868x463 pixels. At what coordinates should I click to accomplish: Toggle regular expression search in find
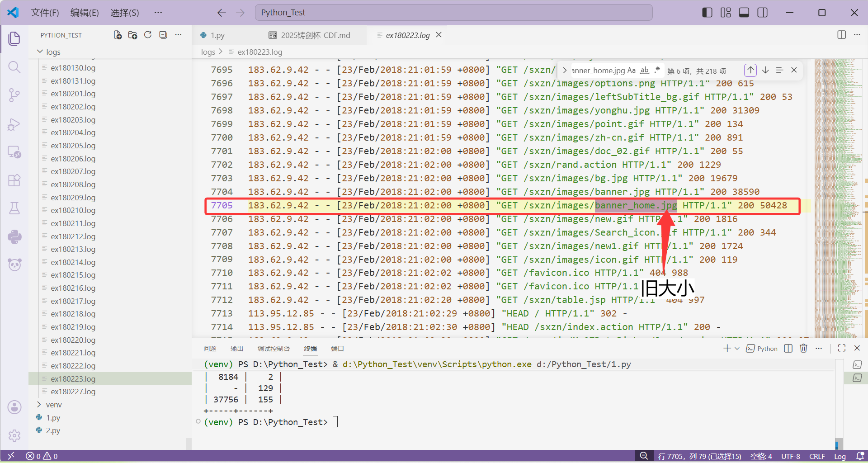(657, 71)
